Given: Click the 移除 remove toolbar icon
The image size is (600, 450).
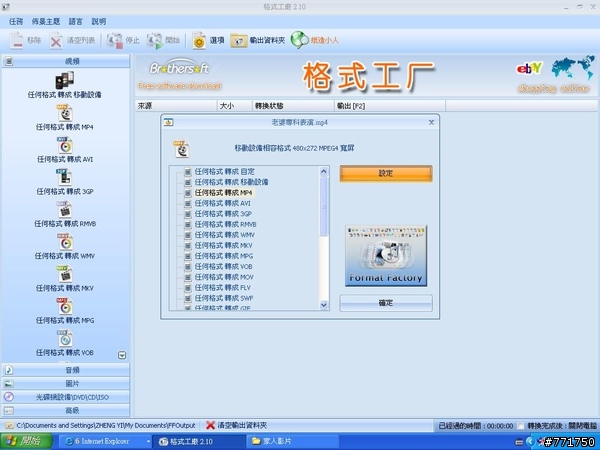Looking at the screenshot, I should coord(16,40).
